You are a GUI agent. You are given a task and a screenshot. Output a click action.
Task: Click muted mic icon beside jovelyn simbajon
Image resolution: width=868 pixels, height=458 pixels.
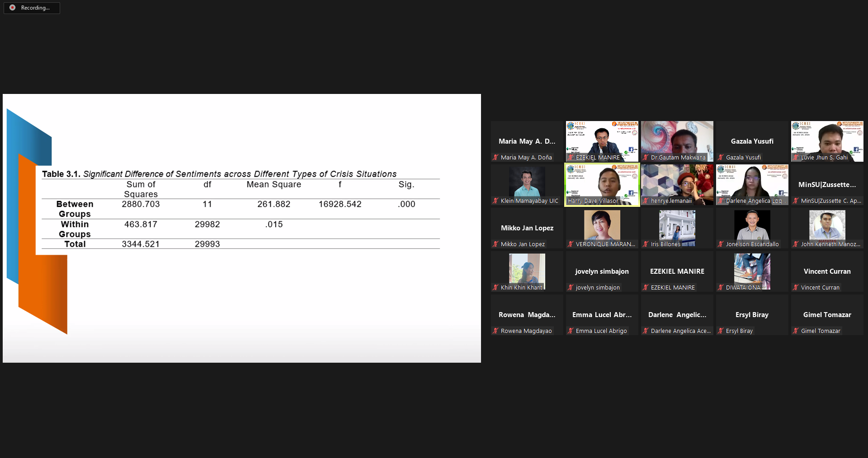(571, 288)
